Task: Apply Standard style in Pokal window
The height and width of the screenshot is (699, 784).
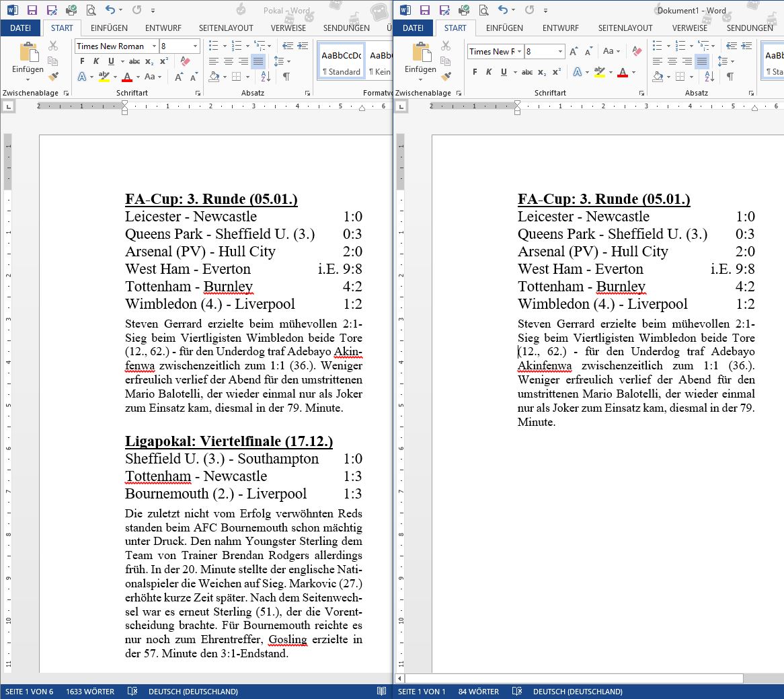Action: (341, 61)
